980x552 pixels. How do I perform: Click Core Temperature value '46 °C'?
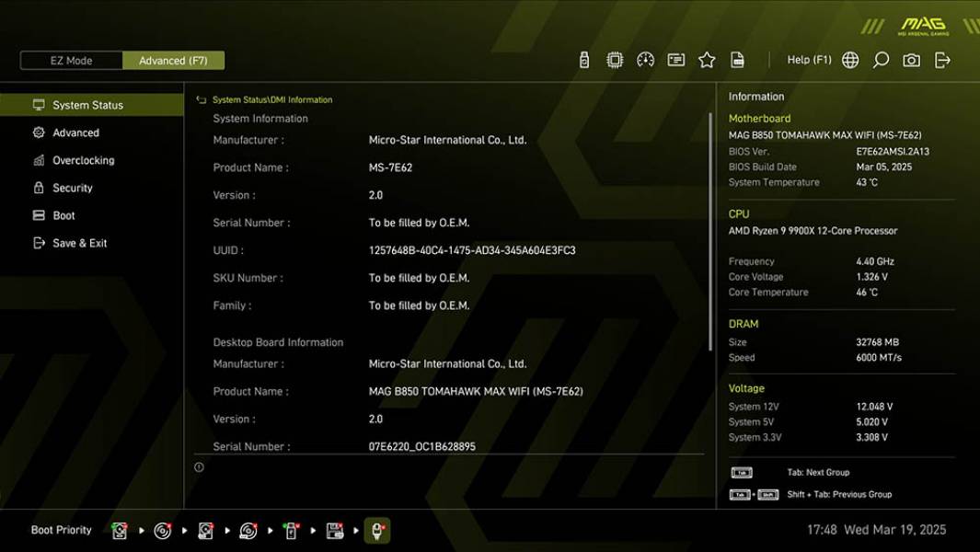coord(867,292)
